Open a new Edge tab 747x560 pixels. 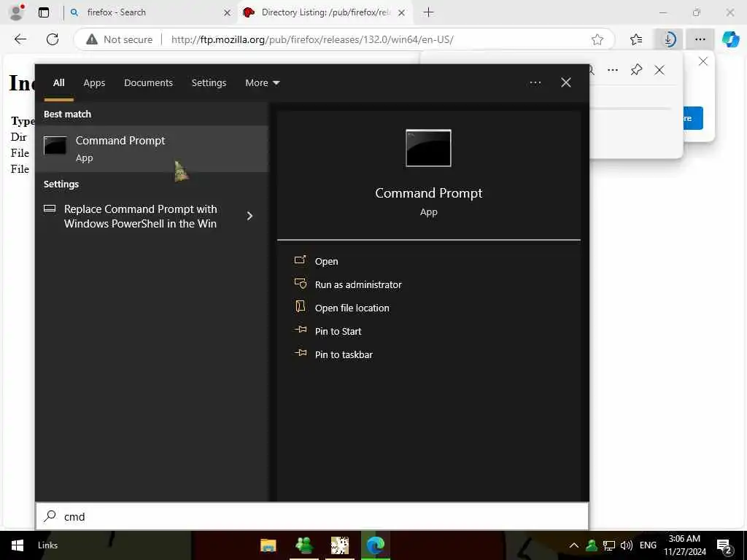pos(428,12)
